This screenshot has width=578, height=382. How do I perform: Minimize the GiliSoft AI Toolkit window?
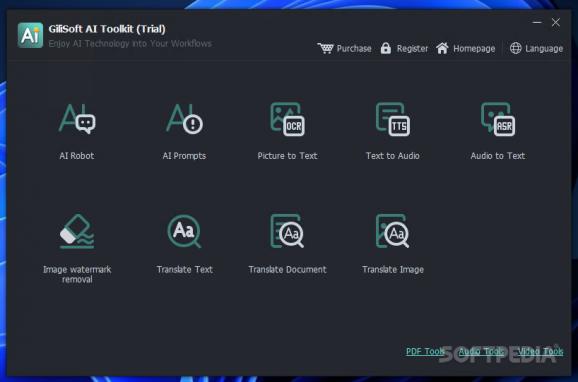pos(537,22)
